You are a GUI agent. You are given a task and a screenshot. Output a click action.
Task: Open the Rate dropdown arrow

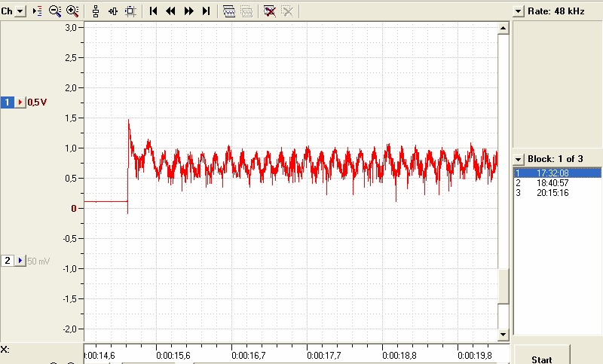519,11
